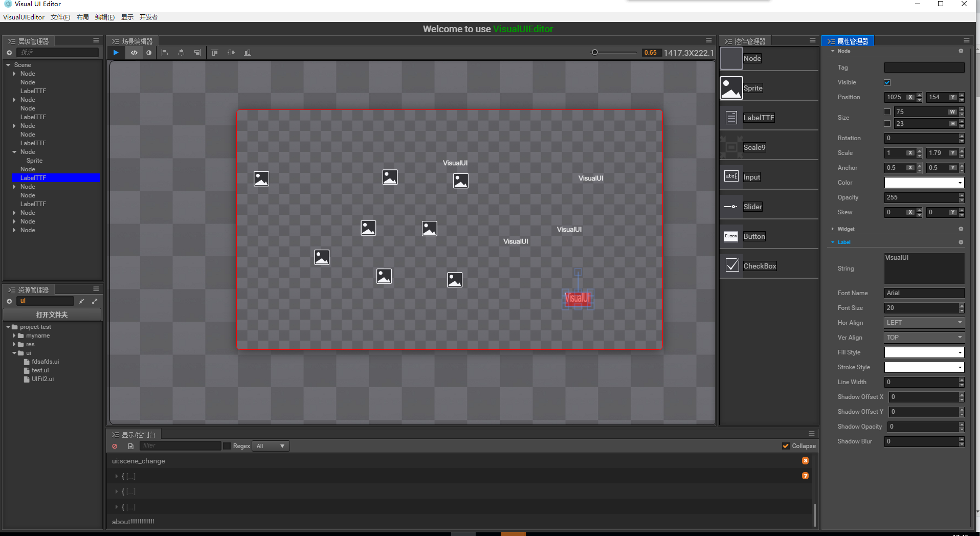Click the Font Name input field
Image resolution: width=980 pixels, height=536 pixels.
tap(924, 293)
